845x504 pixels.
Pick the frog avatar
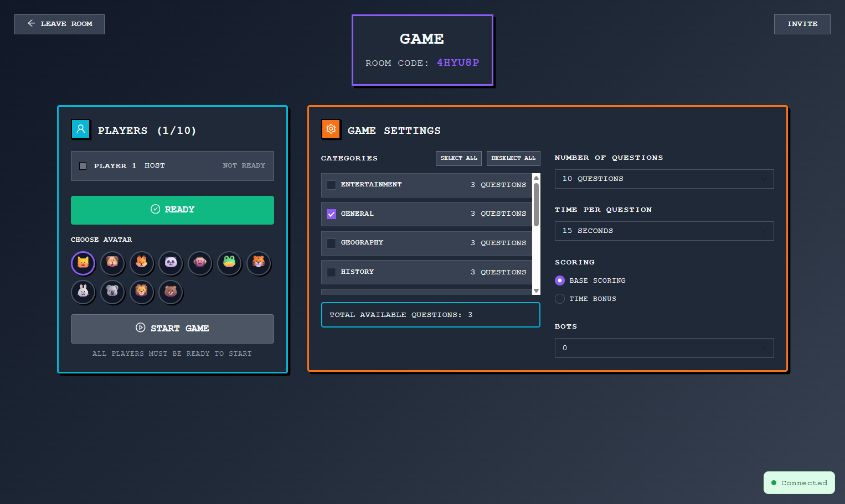pos(229,263)
